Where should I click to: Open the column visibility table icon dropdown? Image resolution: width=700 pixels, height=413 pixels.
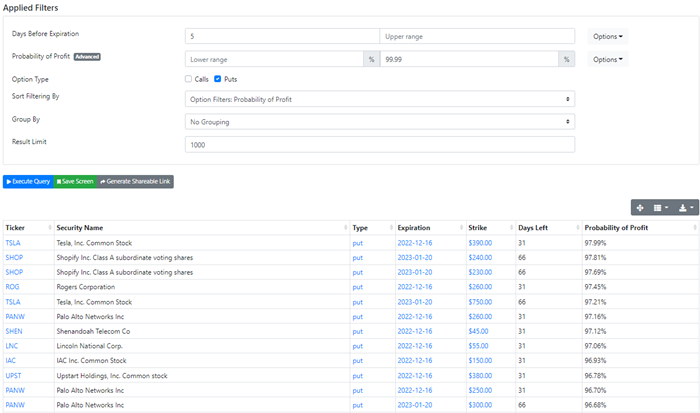tap(661, 208)
